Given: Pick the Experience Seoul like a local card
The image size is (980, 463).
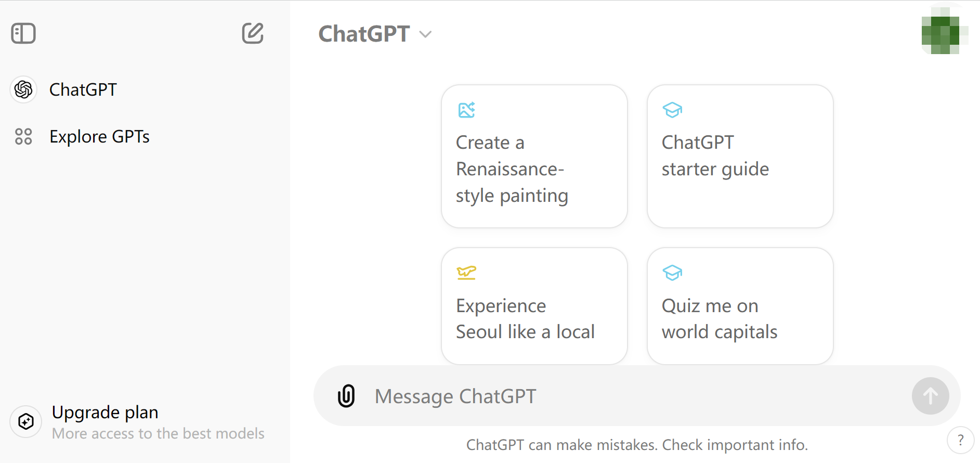Looking at the screenshot, I should click(x=534, y=306).
